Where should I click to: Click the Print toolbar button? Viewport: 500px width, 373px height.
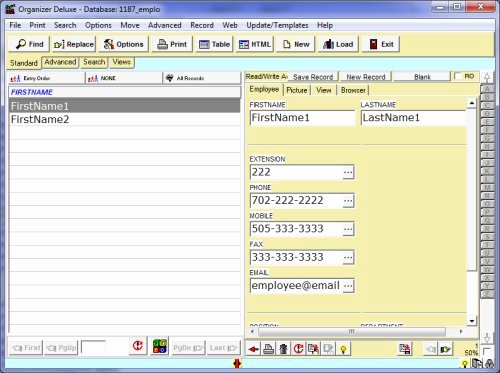[x=172, y=44]
